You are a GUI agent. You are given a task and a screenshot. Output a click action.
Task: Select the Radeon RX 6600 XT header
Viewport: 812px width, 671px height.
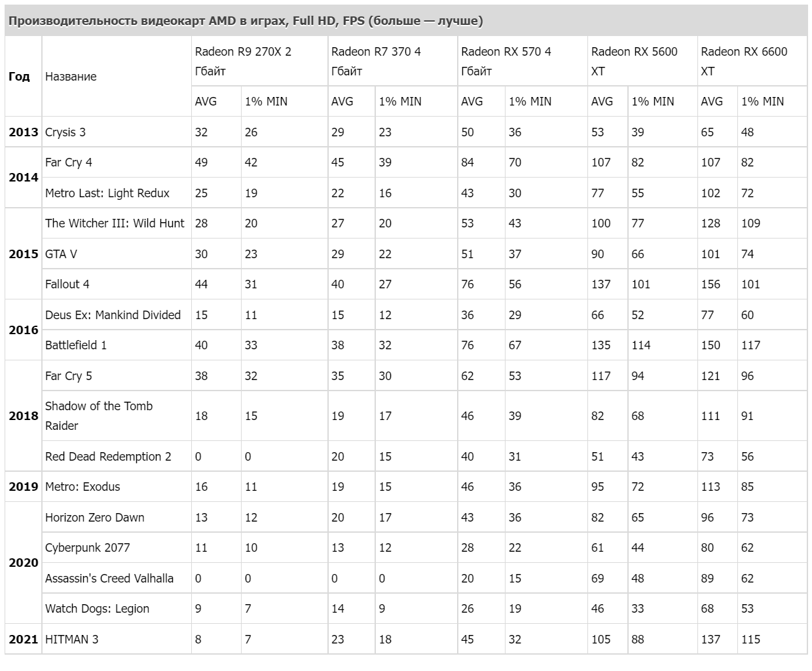tap(744, 61)
